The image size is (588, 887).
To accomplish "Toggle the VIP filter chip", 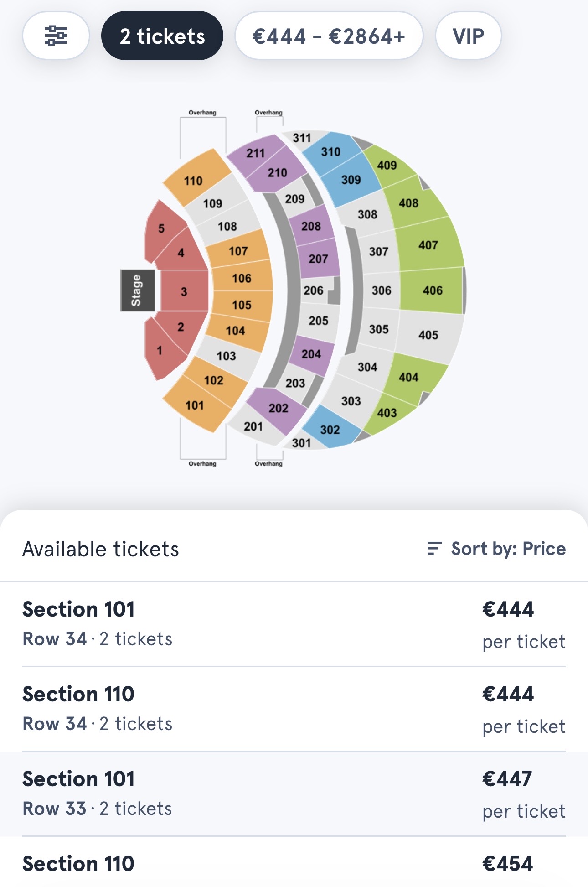I will pos(468,36).
